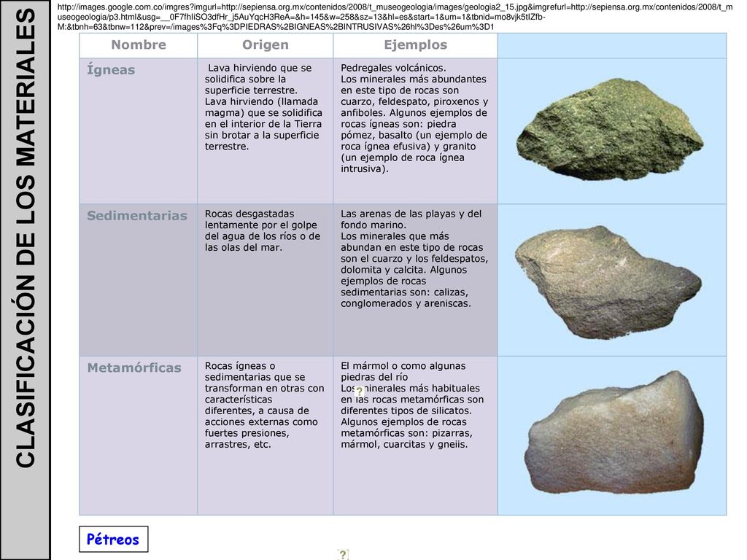Select the sedimentary rock photo
747x560 pixels.
click(608, 282)
